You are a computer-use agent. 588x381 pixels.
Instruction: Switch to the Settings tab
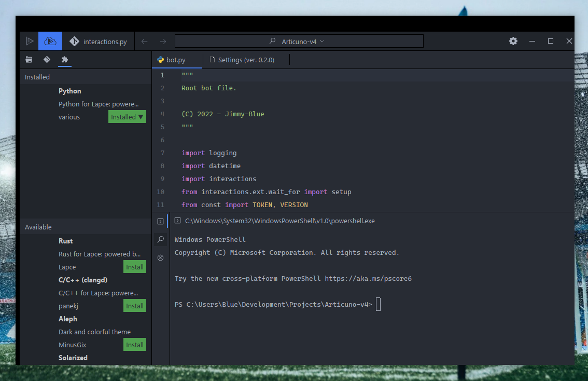click(x=246, y=60)
